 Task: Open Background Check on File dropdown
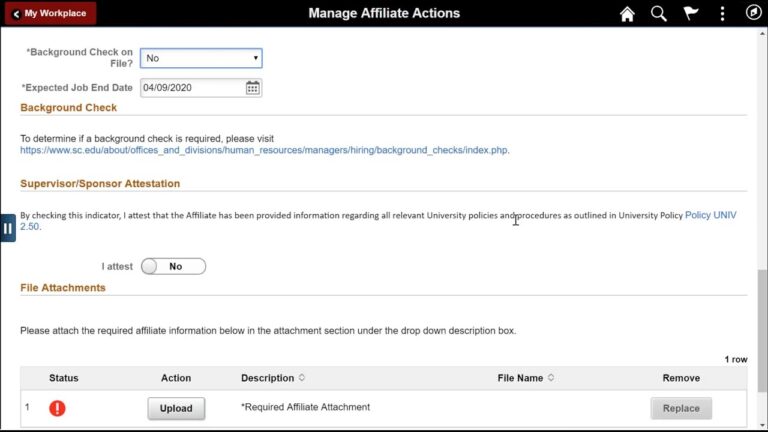coord(201,59)
